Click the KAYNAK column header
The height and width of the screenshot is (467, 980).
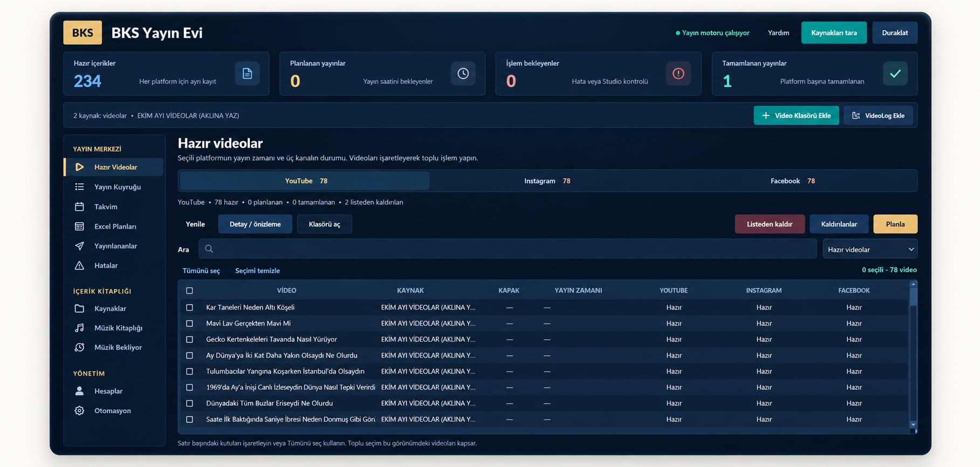click(410, 290)
